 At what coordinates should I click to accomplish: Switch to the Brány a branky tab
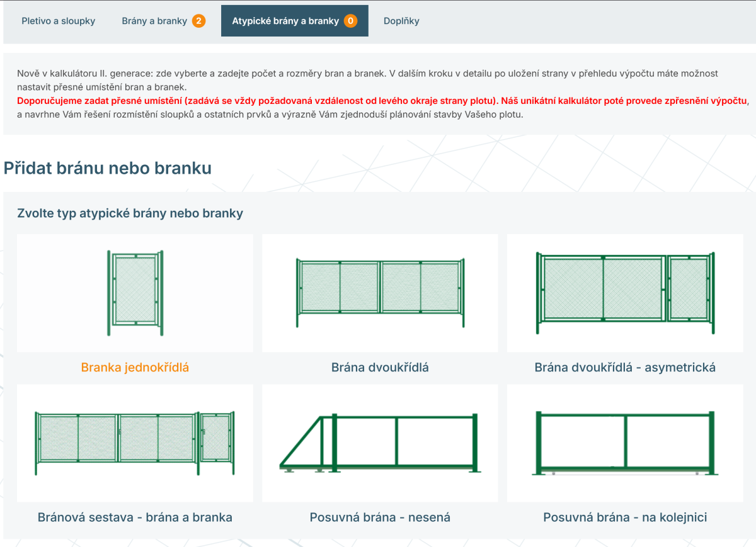pyautogui.click(x=163, y=21)
